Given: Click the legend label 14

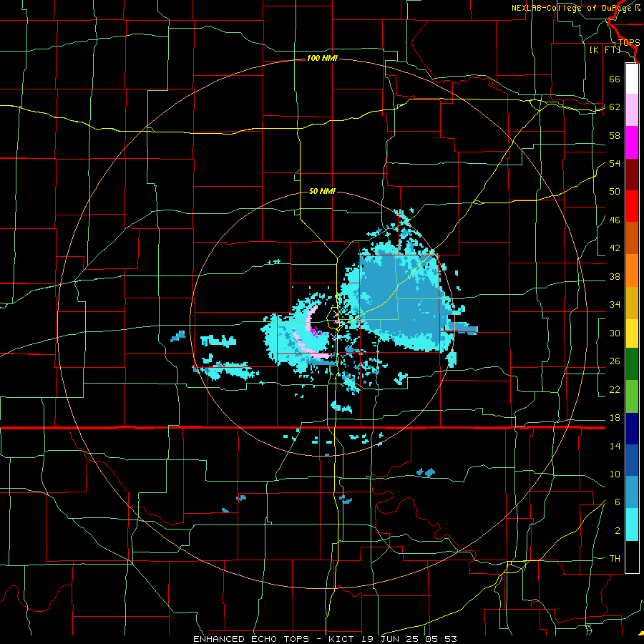Looking at the screenshot, I should pyautogui.click(x=615, y=447).
